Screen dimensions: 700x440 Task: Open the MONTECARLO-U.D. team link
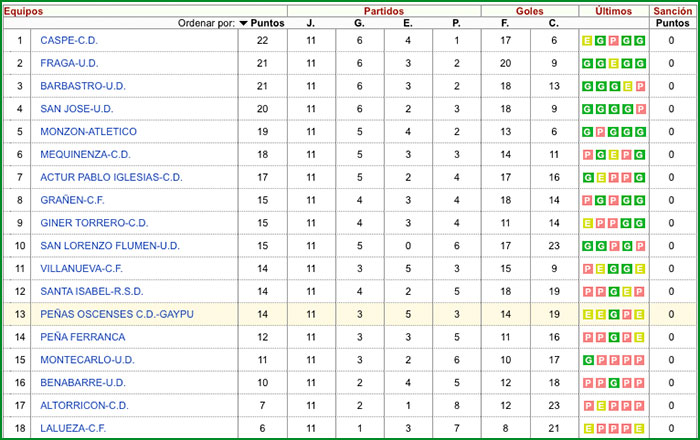(87, 360)
